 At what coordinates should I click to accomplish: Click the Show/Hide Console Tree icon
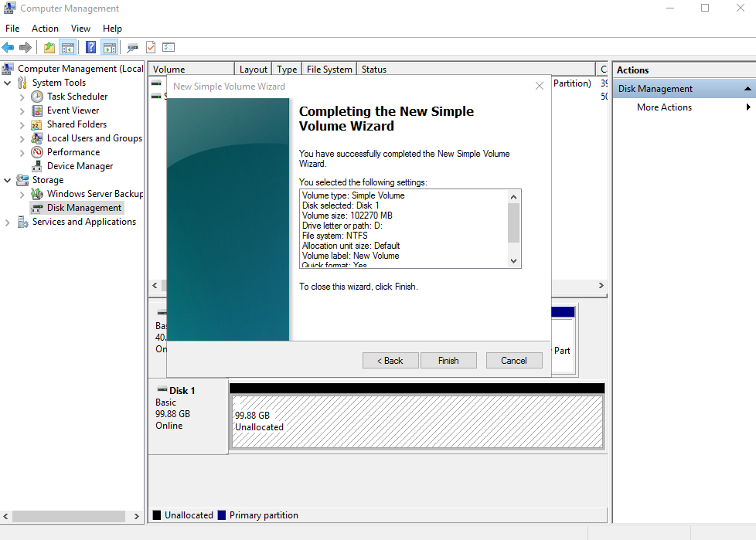click(x=68, y=48)
